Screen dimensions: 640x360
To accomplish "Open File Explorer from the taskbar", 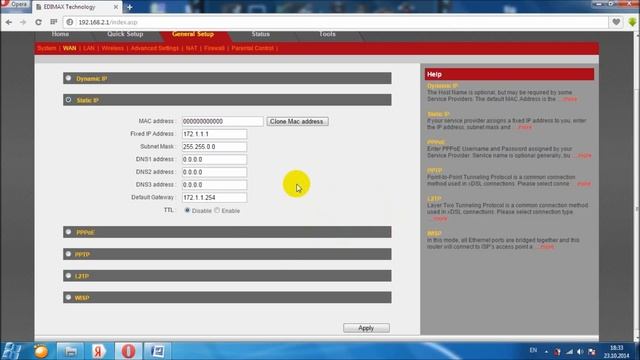I will (x=70, y=351).
